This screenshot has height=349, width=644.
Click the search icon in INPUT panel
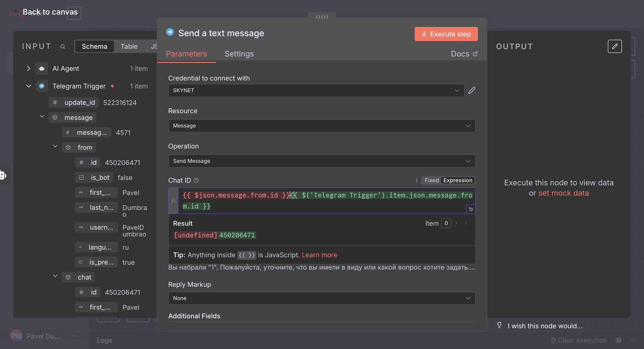[x=62, y=47]
